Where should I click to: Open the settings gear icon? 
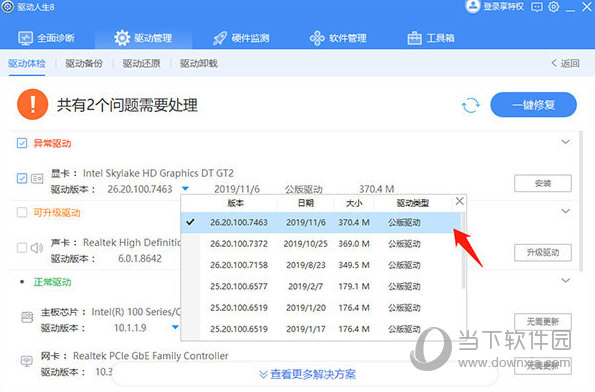(x=554, y=7)
